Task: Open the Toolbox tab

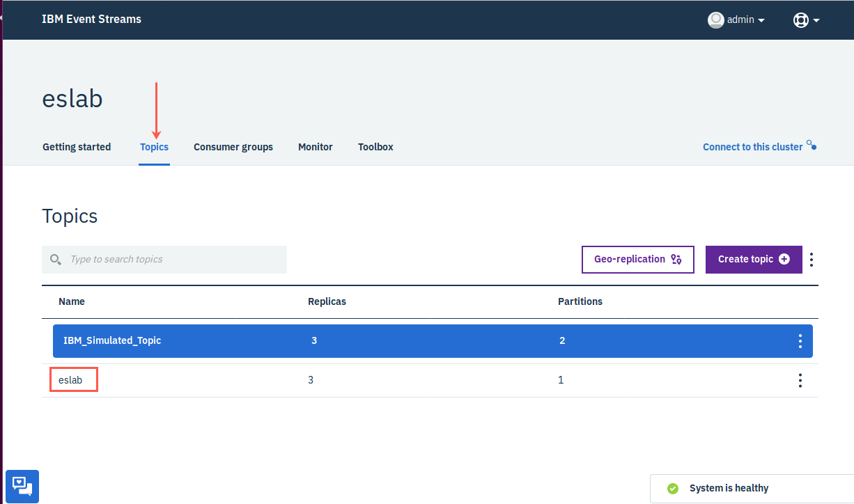Action: click(x=375, y=147)
